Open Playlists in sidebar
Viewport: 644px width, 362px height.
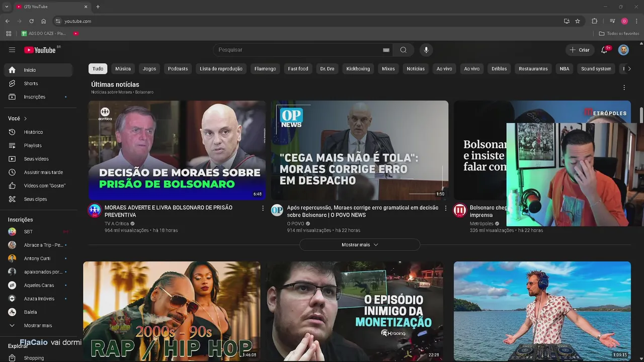[38, 145]
